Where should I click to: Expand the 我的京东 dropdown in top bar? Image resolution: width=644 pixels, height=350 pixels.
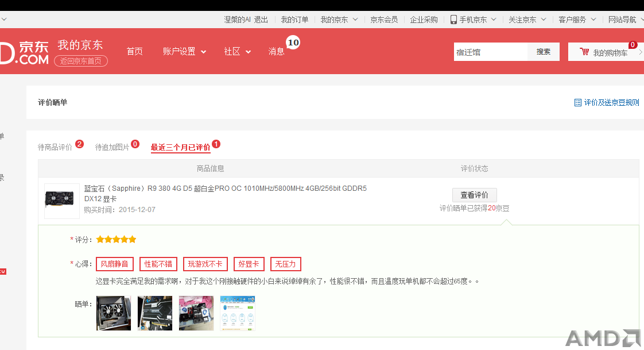click(x=355, y=20)
